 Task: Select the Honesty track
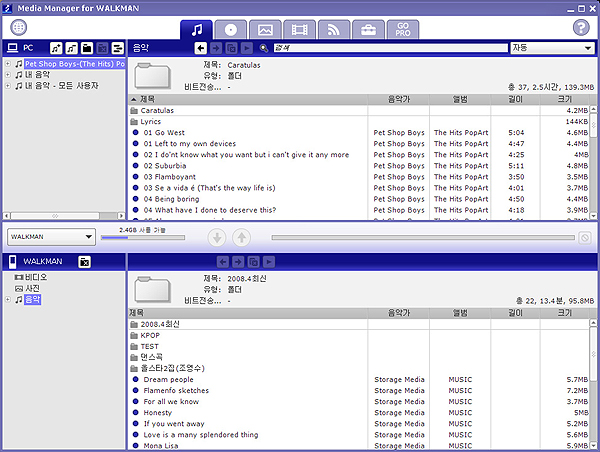pos(359,413)
